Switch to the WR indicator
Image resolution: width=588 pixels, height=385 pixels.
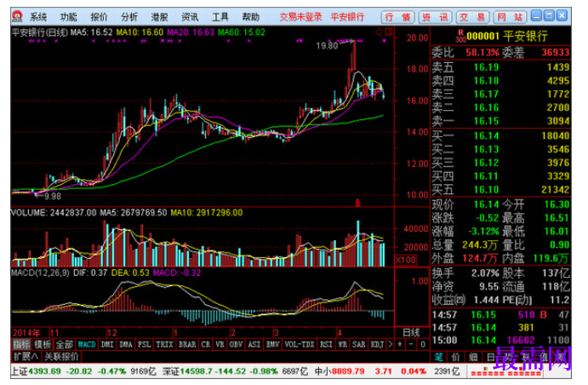(x=342, y=344)
